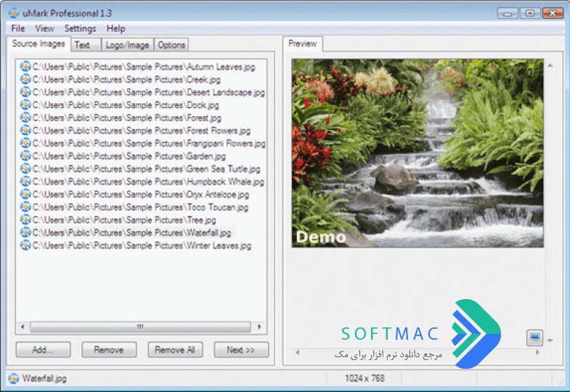The width and height of the screenshot is (570, 392).
Task: Click the file list horizontal scrollbar thumb
Action: pos(140,327)
